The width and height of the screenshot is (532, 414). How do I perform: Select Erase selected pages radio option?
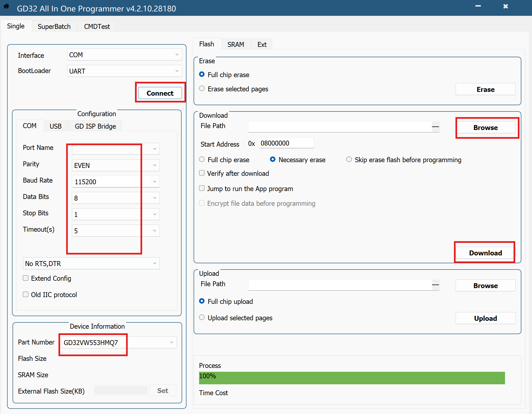(x=202, y=89)
